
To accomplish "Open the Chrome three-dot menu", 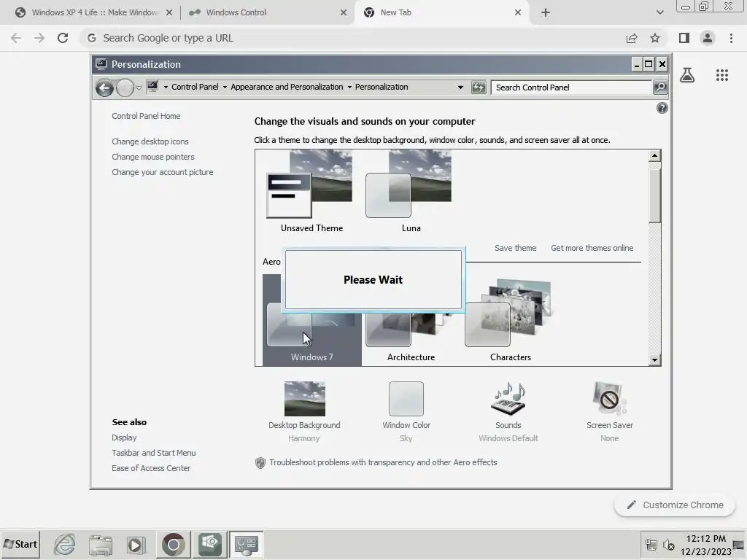I will [x=731, y=38].
